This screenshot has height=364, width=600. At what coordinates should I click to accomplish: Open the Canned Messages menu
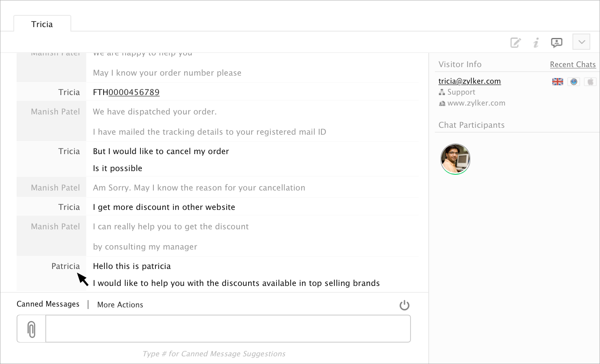pyautogui.click(x=48, y=304)
